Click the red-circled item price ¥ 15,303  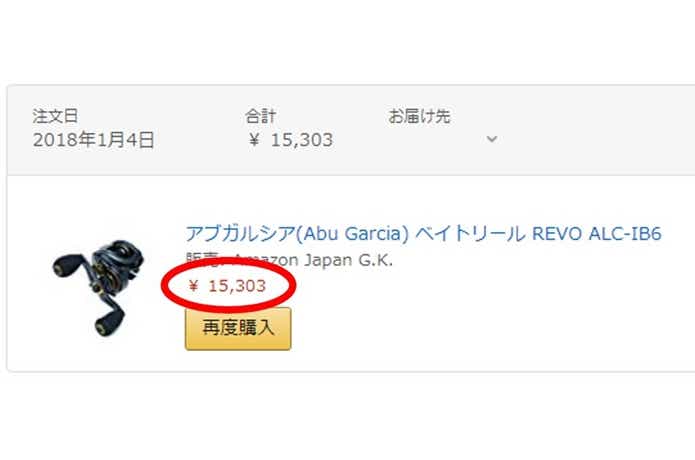[x=227, y=286]
